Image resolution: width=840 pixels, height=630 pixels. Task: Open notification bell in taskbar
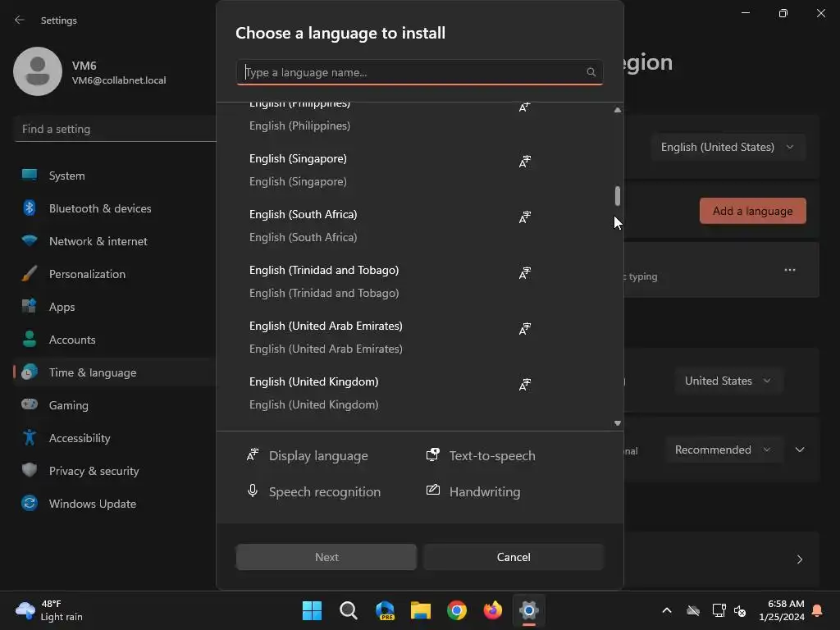(x=818, y=610)
